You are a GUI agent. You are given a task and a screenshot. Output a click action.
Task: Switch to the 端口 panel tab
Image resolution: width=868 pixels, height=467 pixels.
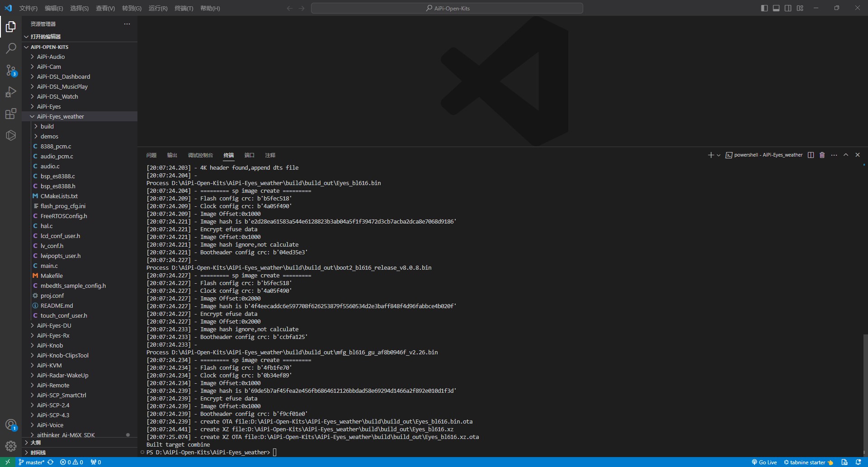coord(250,155)
